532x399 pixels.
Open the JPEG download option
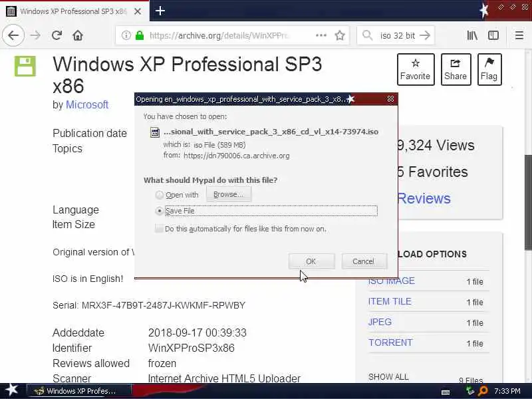pyautogui.click(x=380, y=322)
